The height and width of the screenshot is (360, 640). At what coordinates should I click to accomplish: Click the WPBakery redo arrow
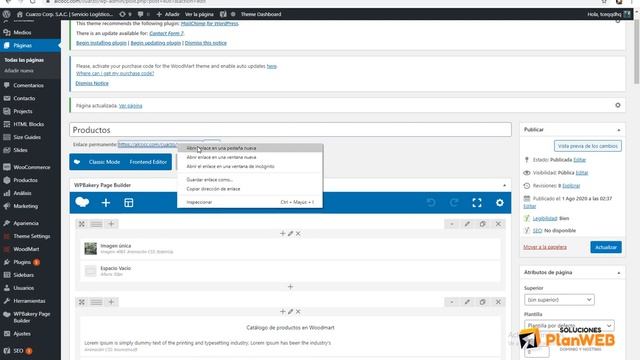click(454, 202)
